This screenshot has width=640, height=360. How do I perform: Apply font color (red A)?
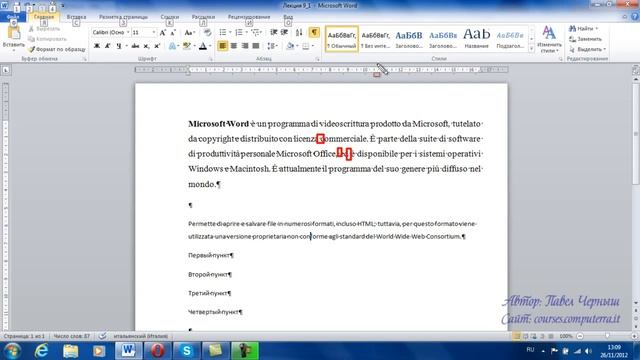(203, 46)
